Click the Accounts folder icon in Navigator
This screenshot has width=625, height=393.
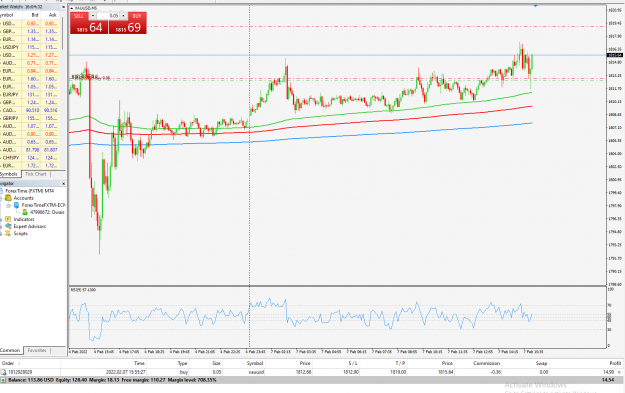[x=8, y=198]
